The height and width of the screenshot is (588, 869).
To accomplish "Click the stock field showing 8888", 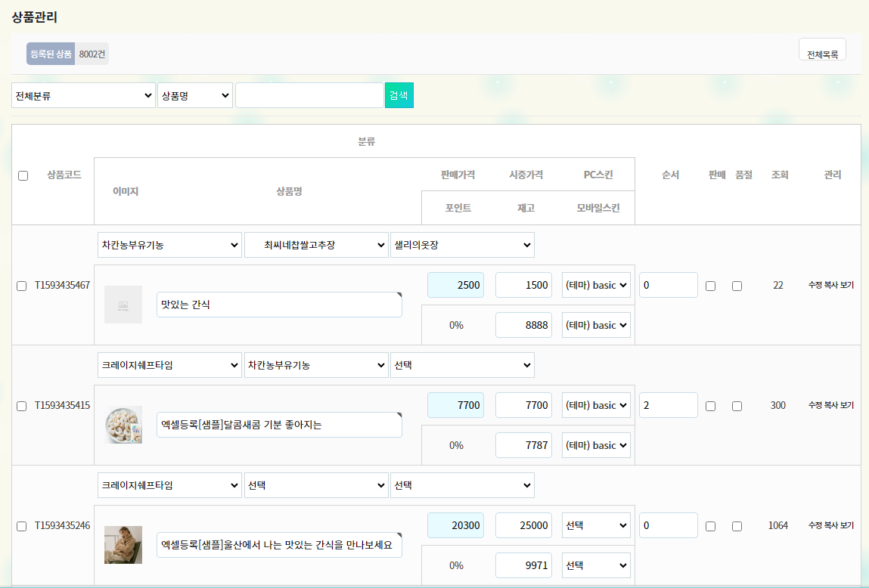I will tap(523, 325).
